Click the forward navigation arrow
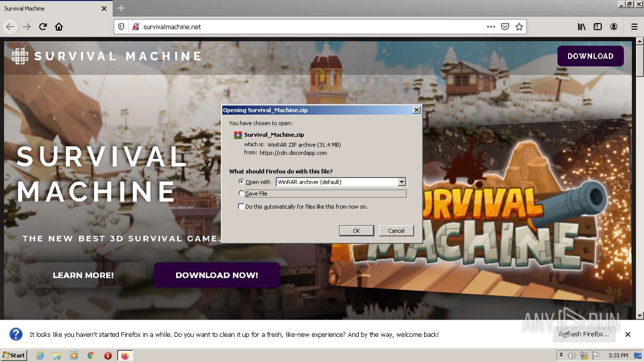 [27, 27]
